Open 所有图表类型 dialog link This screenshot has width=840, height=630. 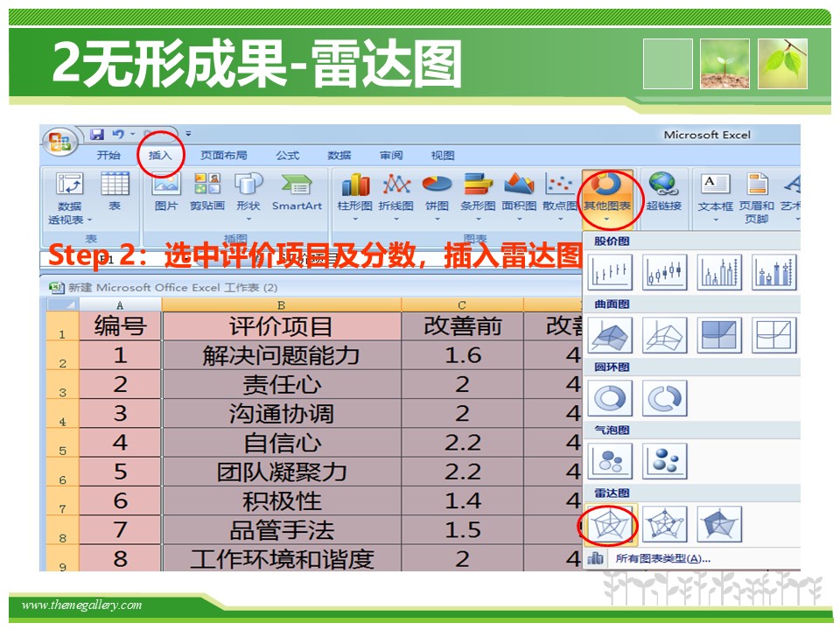tap(661, 558)
